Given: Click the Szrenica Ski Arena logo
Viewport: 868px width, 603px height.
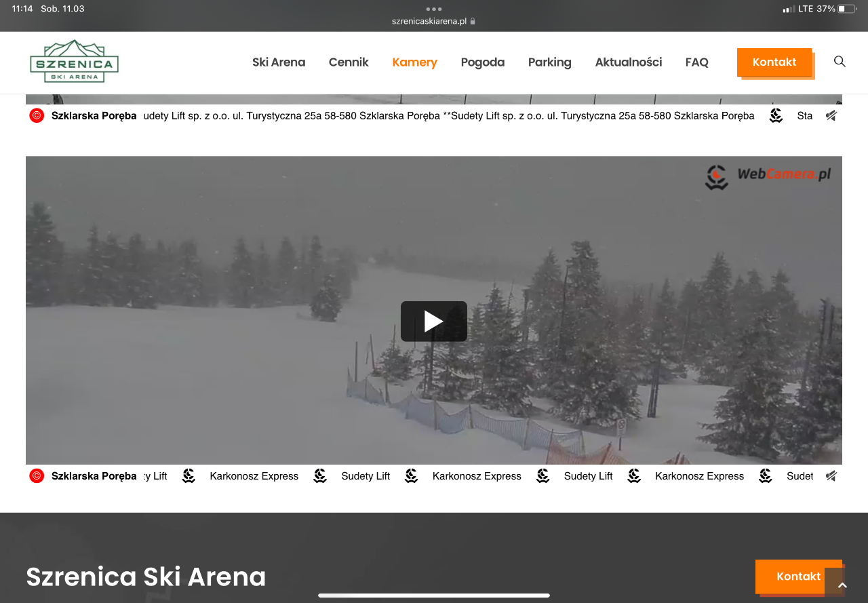Looking at the screenshot, I should point(75,61).
